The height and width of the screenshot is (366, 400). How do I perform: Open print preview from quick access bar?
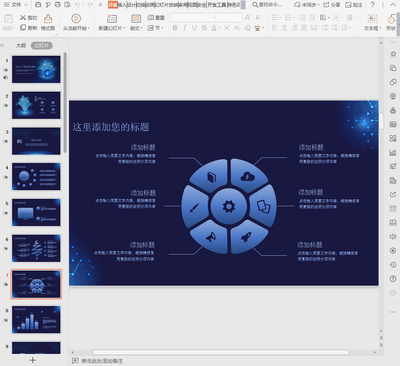(68, 5)
